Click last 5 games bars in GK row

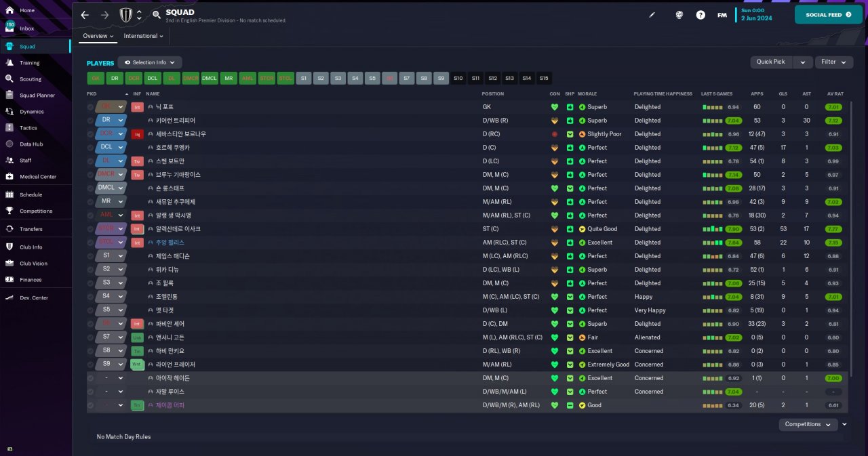pos(713,107)
